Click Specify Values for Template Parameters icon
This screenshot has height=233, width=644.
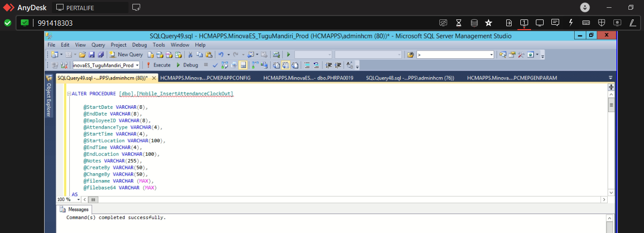tap(350, 65)
